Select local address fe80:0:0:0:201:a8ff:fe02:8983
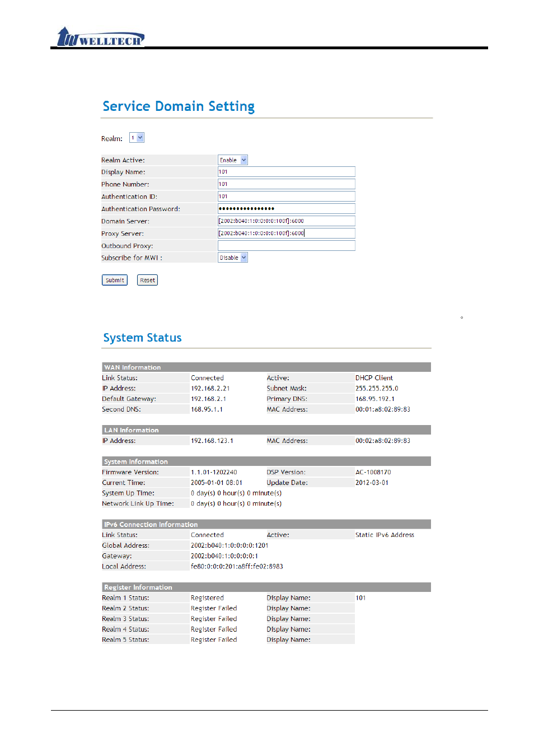Image resolution: width=534 pixels, height=756 pixels. tap(237, 567)
